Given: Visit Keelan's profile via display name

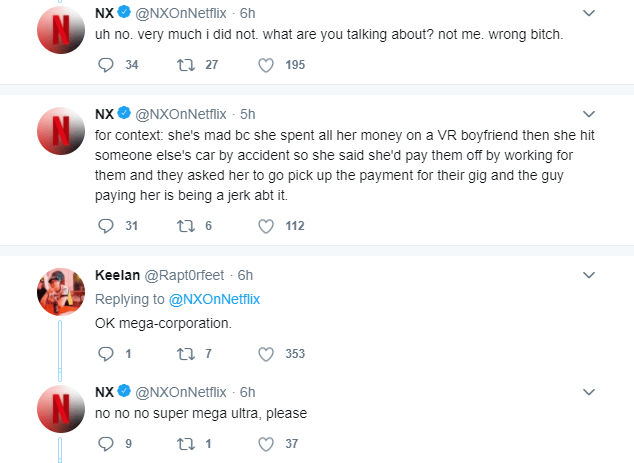Looking at the screenshot, I should pyautogui.click(x=119, y=274).
